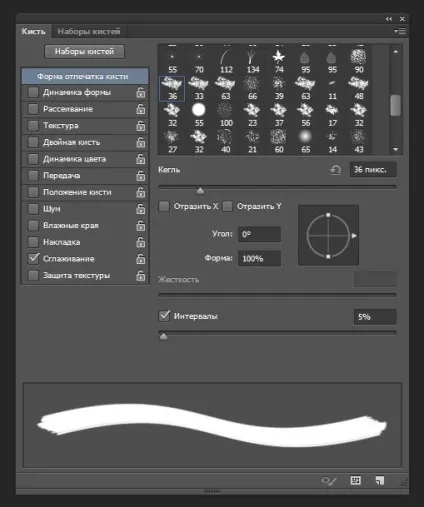
Task: Click the restore original brush size icon
Action: tap(336, 170)
